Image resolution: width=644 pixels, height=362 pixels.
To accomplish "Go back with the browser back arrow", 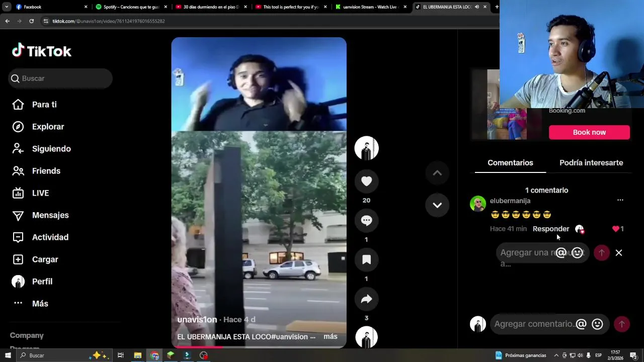I will 7,21.
